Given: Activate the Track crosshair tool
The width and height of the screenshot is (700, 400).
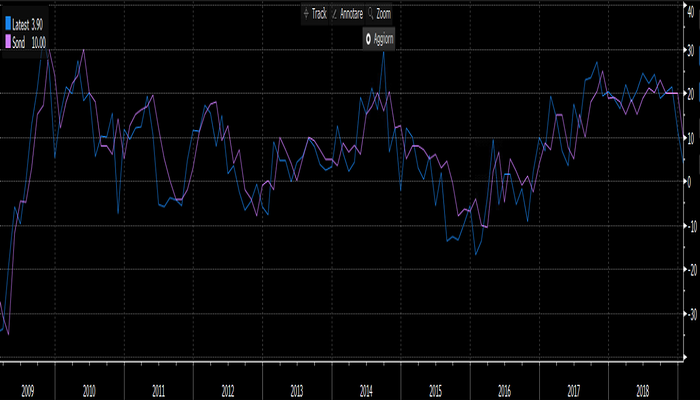Looking at the screenshot, I should [314, 14].
